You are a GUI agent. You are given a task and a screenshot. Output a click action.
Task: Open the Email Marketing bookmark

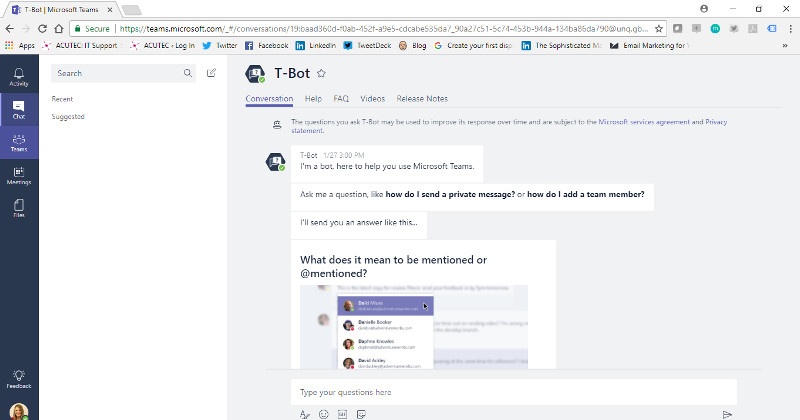point(649,45)
